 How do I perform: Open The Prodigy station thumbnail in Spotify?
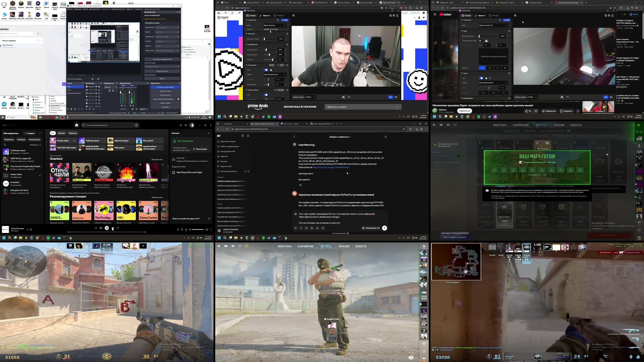pyautogui.click(x=104, y=210)
